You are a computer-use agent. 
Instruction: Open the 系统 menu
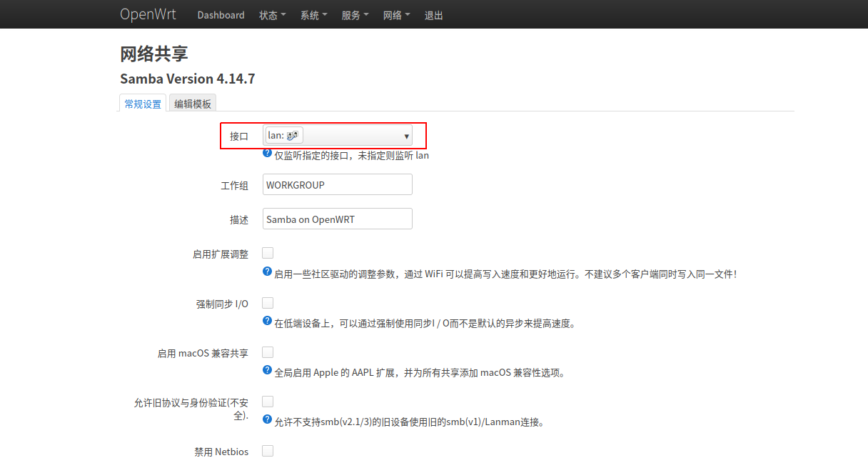tap(313, 15)
